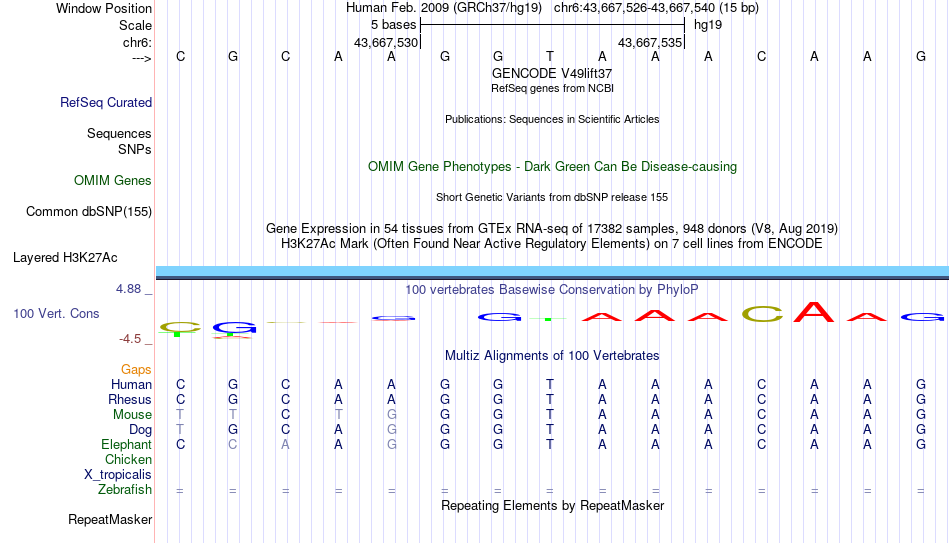Click the RefSeq genes from NCBI title
This screenshot has height=543, width=950.
[x=553, y=88]
